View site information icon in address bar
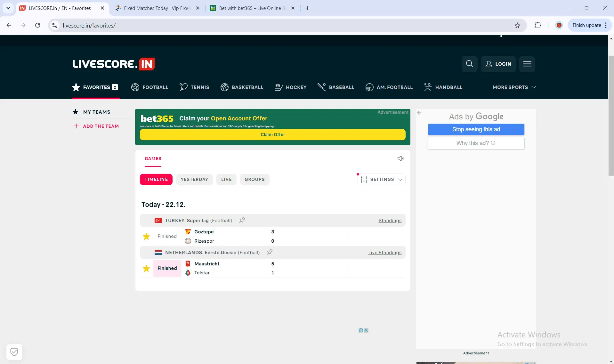Viewport: 614px width, 364px height. point(55,25)
